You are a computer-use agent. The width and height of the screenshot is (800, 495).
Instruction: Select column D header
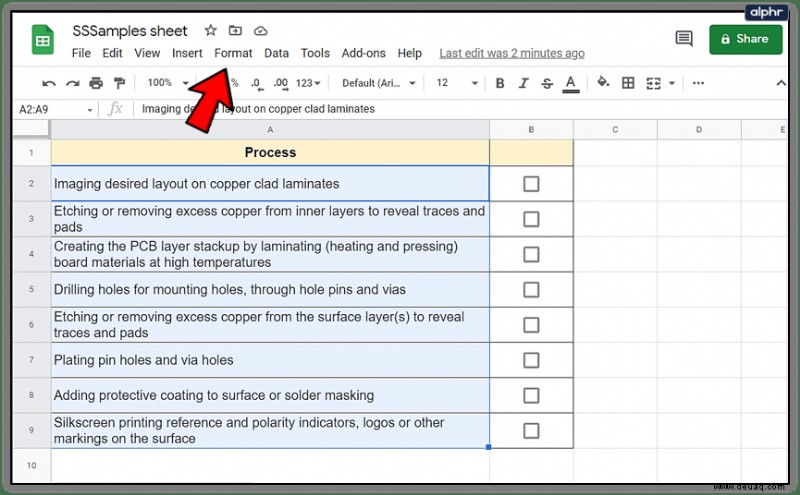tap(698, 130)
